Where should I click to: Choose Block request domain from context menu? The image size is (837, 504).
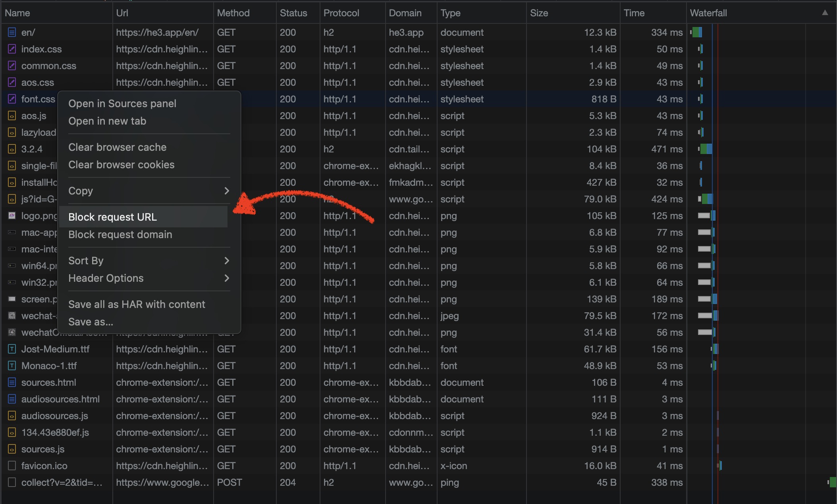tap(120, 235)
